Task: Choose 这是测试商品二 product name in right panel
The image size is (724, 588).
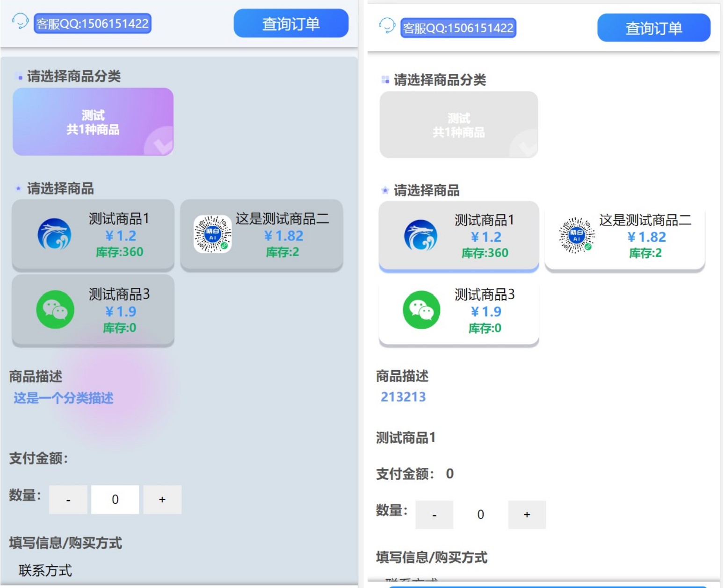Action: pyautogui.click(x=645, y=220)
